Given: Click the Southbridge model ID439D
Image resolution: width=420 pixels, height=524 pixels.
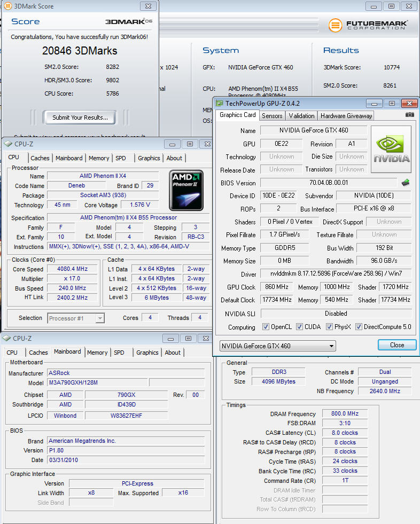Looking at the screenshot, I should [x=127, y=404].
